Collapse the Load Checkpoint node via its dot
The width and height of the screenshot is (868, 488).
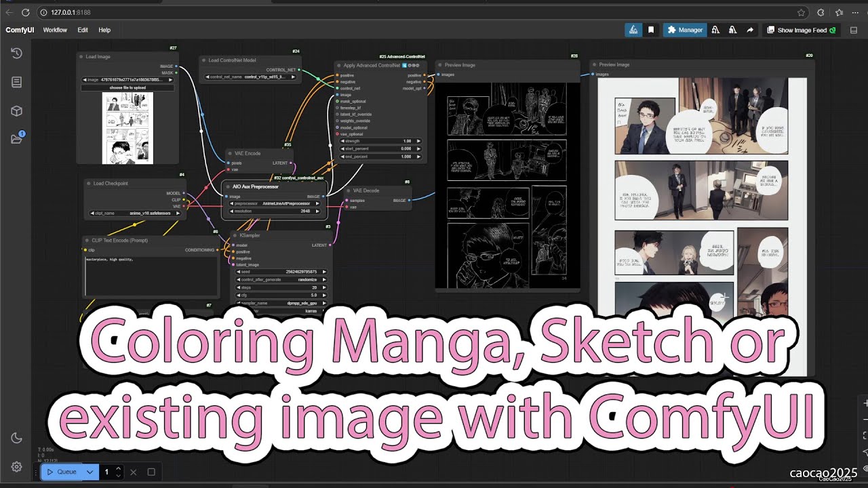pos(89,183)
